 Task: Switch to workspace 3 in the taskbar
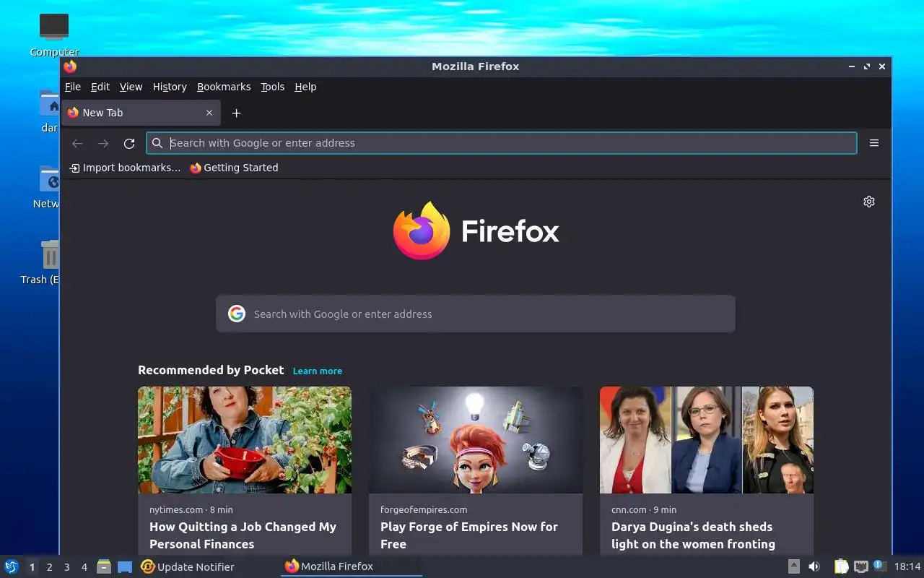pos(66,566)
